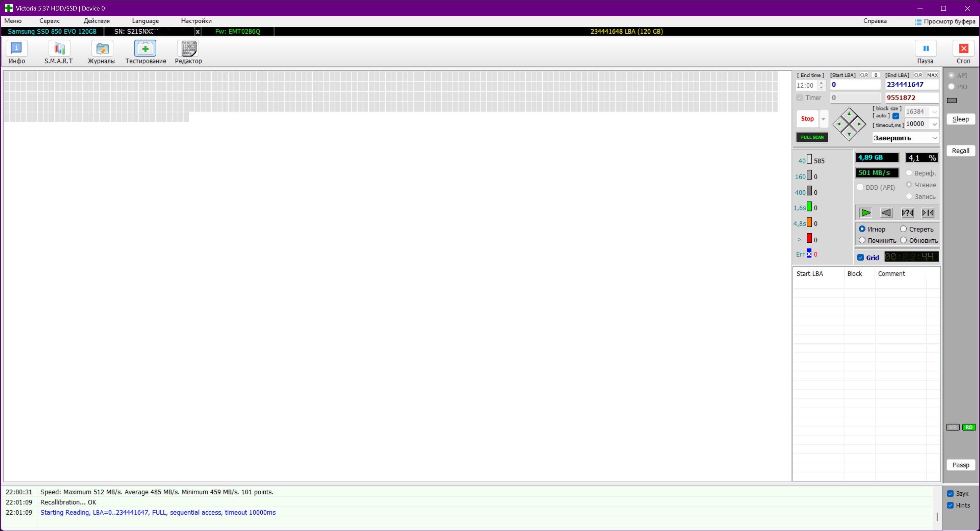Open the Завершить action dropdown

(x=934, y=138)
